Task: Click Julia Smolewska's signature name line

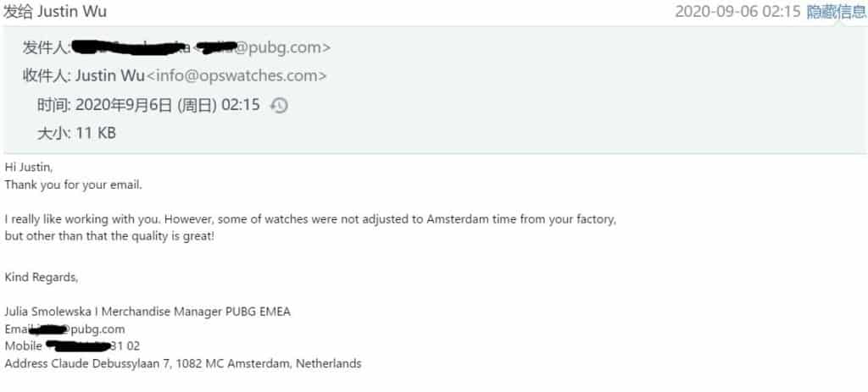Action: [147, 312]
